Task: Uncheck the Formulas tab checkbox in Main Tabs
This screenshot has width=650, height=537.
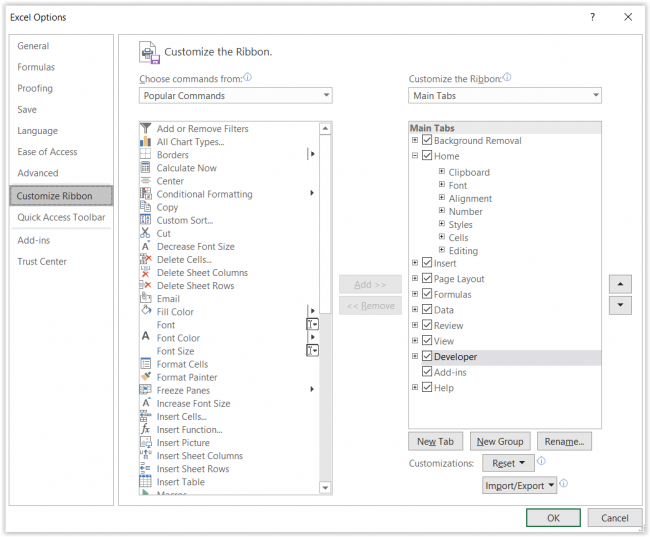Action: tap(427, 294)
